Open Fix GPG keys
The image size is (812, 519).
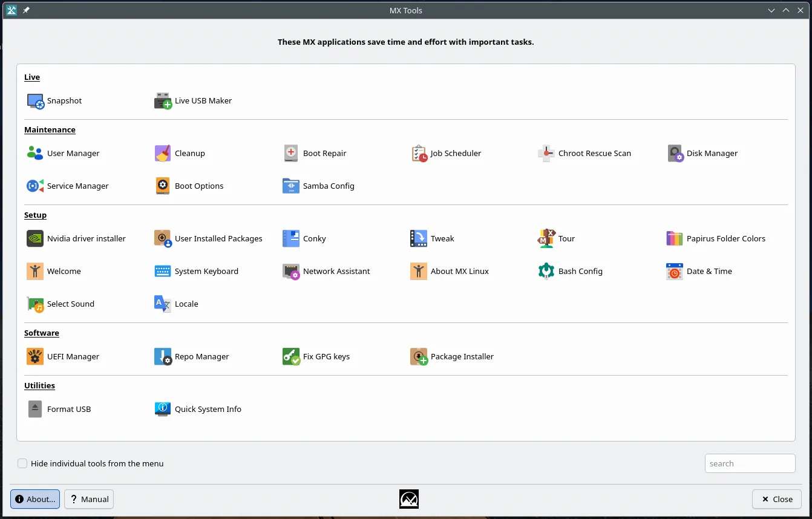click(x=315, y=356)
